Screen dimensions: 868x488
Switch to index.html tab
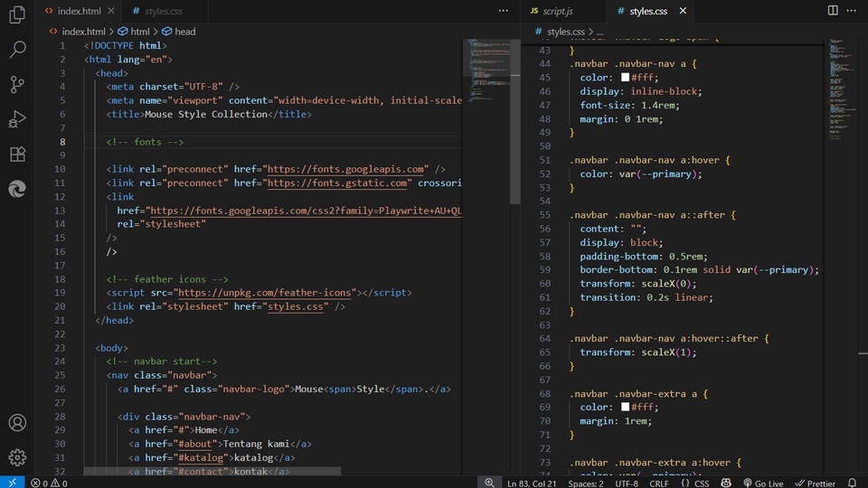click(x=80, y=11)
